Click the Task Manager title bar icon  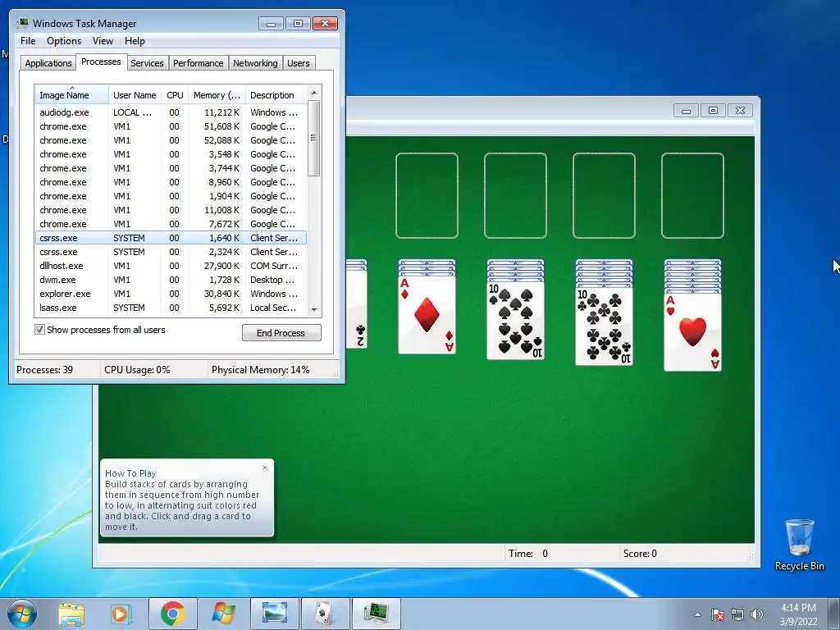22,24
